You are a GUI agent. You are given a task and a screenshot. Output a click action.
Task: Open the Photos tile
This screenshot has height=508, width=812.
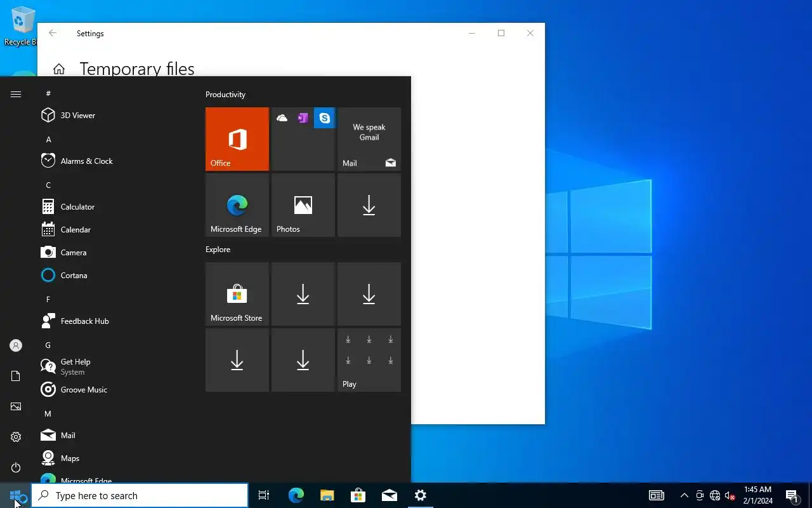tap(303, 205)
